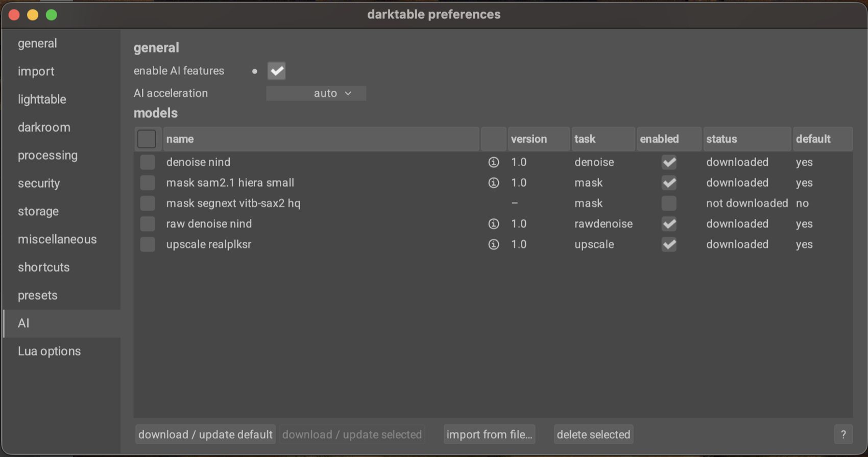This screenshot has height=457, width=868.
Task: Select the 'denoise nind' model name
Action: pyautogui.click(x=198, y=162)
